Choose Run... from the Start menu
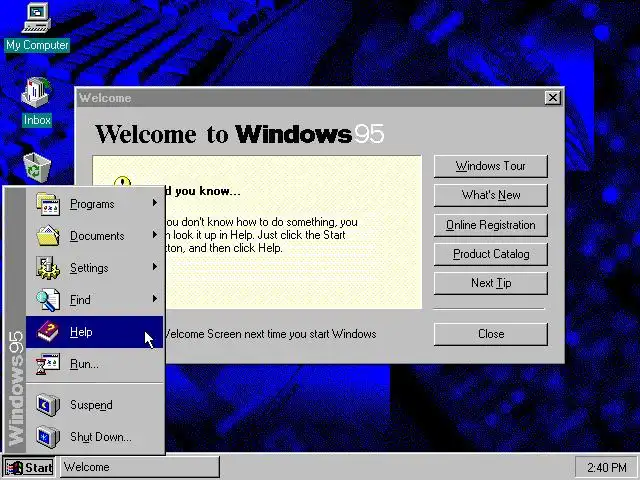 pyautogui.click(x=94, y=364)
